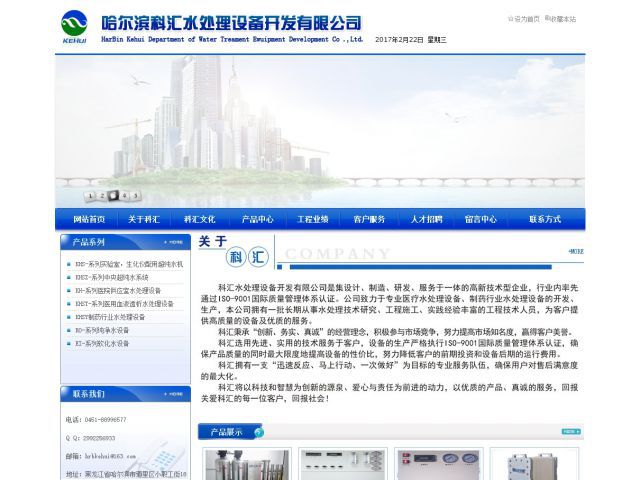Open the KHS series laboratory ultrapure water link
The height and width of the screenshot is (480, 640).
coord(129,264)
